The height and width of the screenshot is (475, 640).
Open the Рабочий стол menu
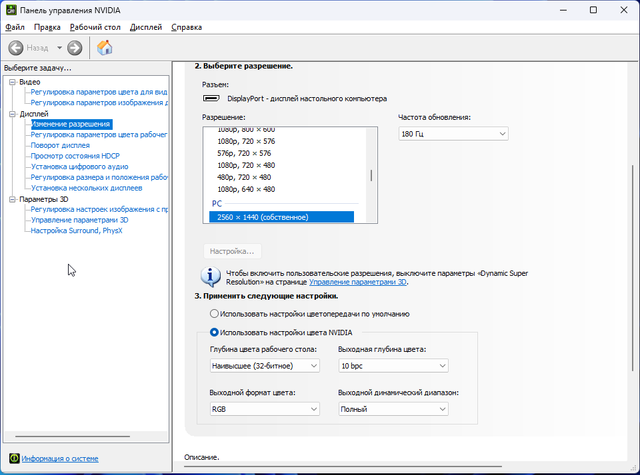point(95,27)
